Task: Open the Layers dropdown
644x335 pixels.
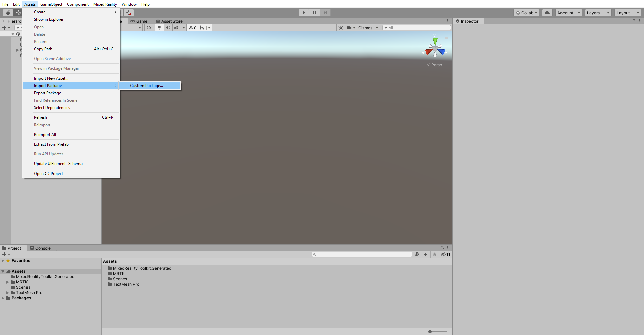Action: click(x=598, y=13)
